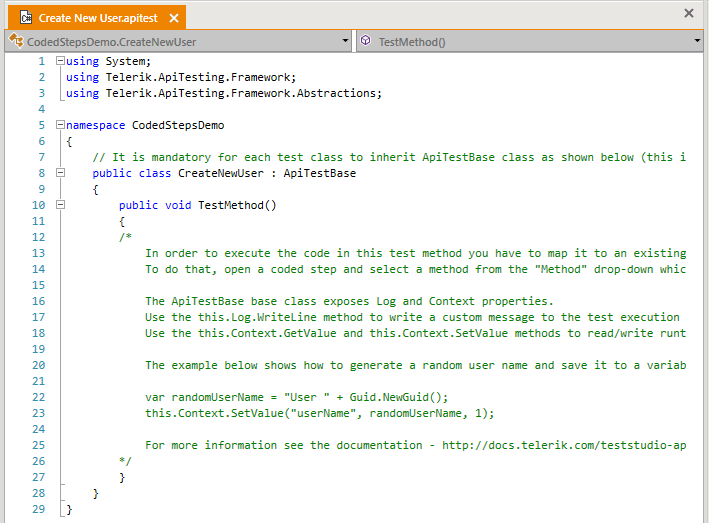Click the 'this.Context.GetValue' comment line

[x=416, y=333]
